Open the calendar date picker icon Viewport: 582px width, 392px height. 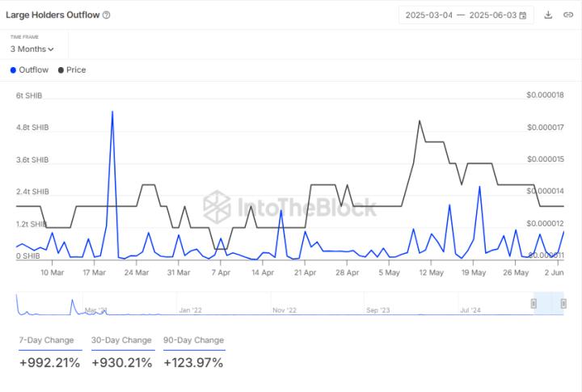[x=523, y=15]
